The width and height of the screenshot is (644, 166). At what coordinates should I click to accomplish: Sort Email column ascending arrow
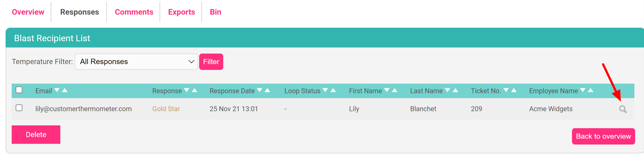65,90
